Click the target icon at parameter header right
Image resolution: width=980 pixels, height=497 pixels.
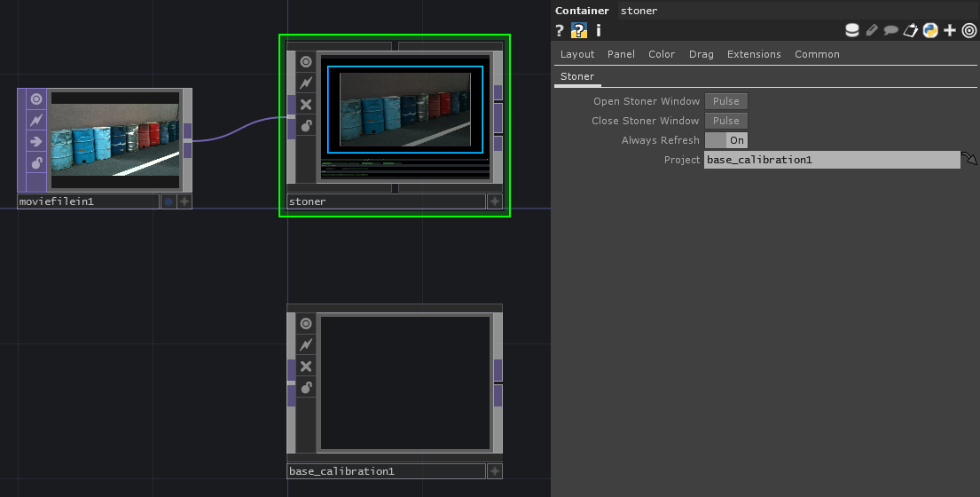pyautogui.click(x=969, y=30)
